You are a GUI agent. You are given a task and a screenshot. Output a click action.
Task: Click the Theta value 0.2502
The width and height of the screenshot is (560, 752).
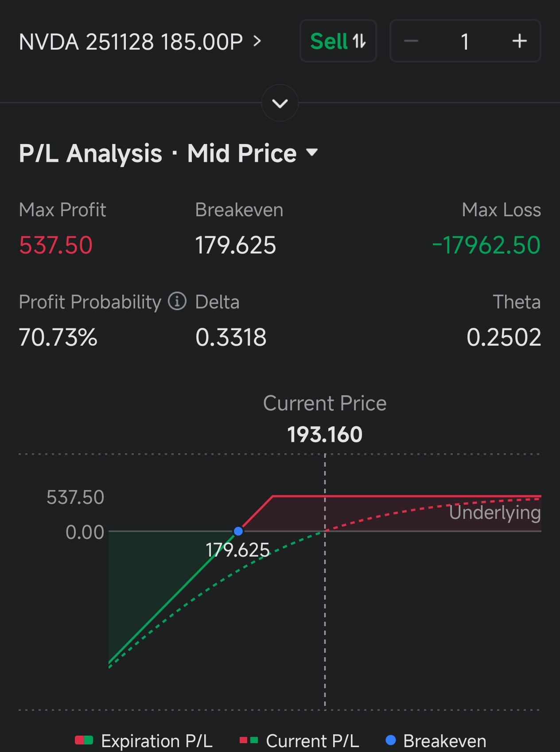click(x=503, y=337)
